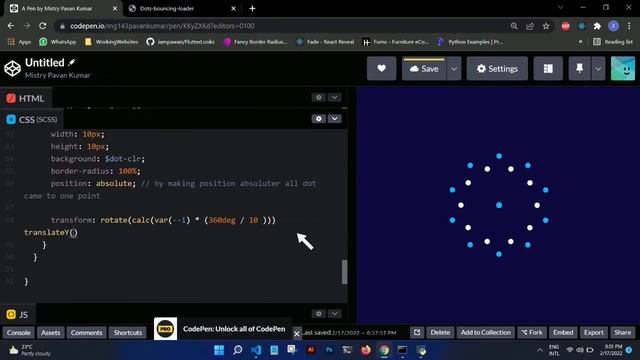
Task: Click the CSS editor vertical scrollbar thumb
Action: pos(344,271)
